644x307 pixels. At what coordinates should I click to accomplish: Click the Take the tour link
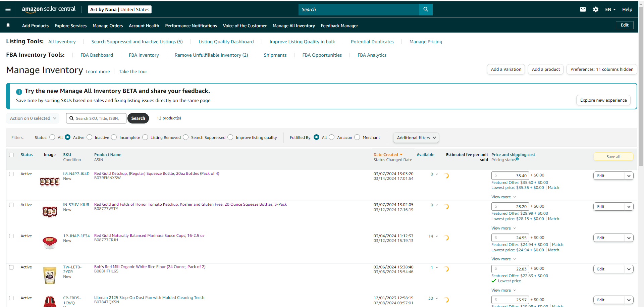[x=133, y=71]
